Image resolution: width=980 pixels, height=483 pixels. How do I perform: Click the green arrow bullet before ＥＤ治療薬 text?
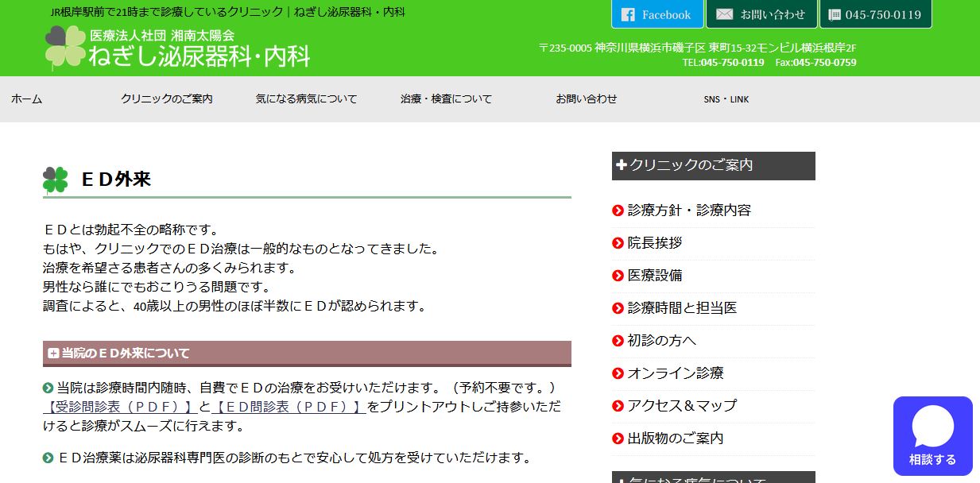tap(48, 457)
